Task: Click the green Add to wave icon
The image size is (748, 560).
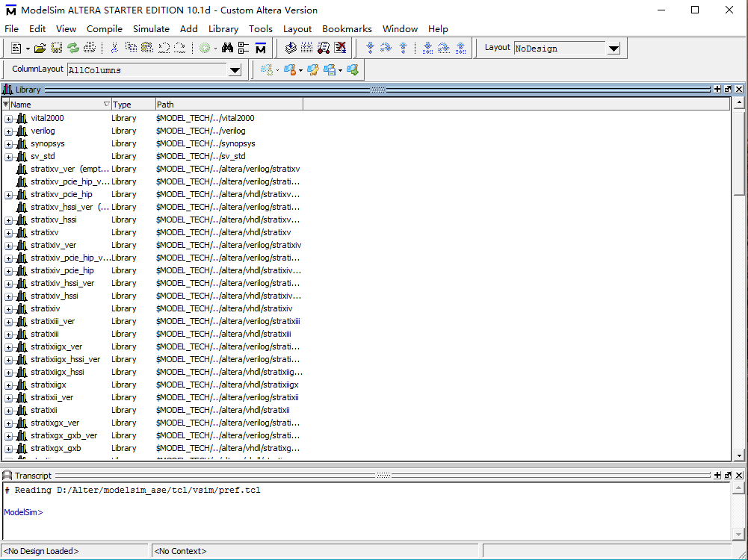Action: pyautogui.click(x=205, y=48)
